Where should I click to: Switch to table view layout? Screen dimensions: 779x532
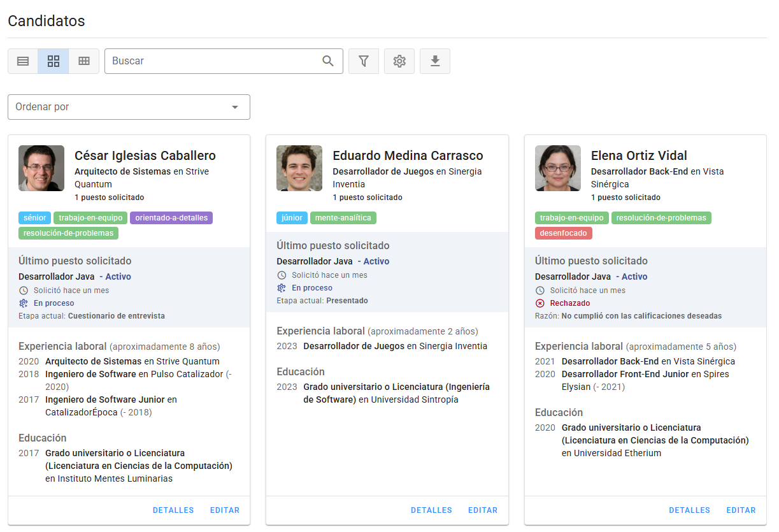pyautogui.click(x=84, y=61)
